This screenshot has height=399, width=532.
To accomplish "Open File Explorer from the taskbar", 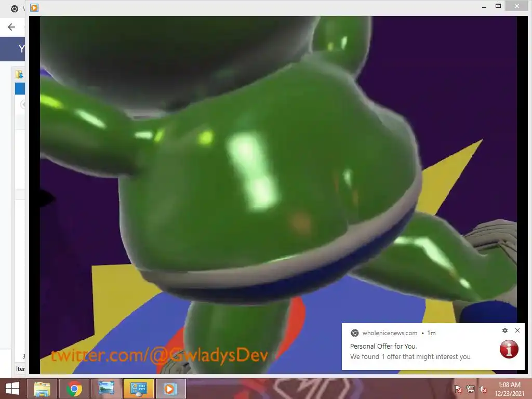I will [x=42, y=389].
